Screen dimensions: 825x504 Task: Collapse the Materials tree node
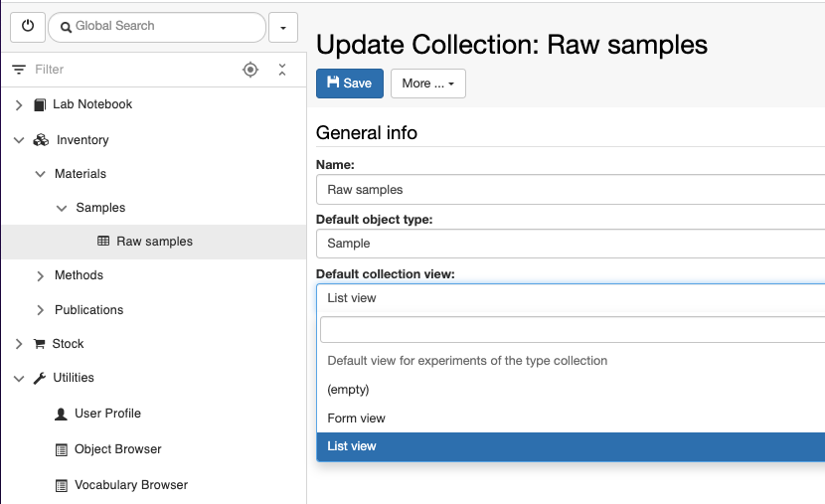coord(40,174)
